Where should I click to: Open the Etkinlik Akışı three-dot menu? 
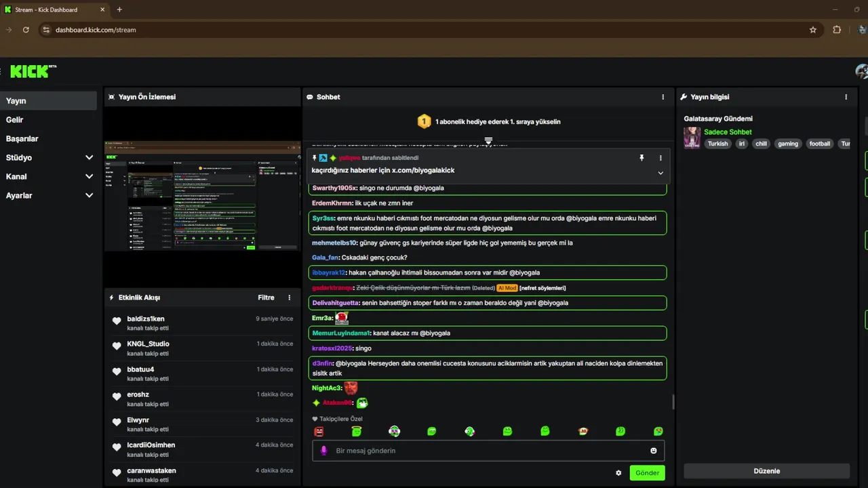click(290, 298)
